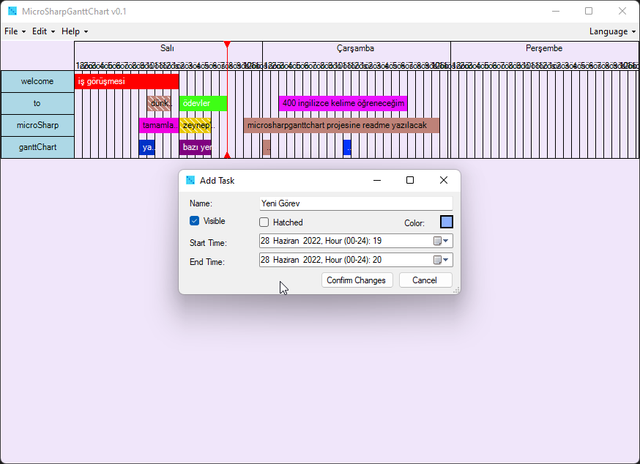Maximize the Add Task dialog
This screenshot has width=640, height=464.
tap(410, 180)
